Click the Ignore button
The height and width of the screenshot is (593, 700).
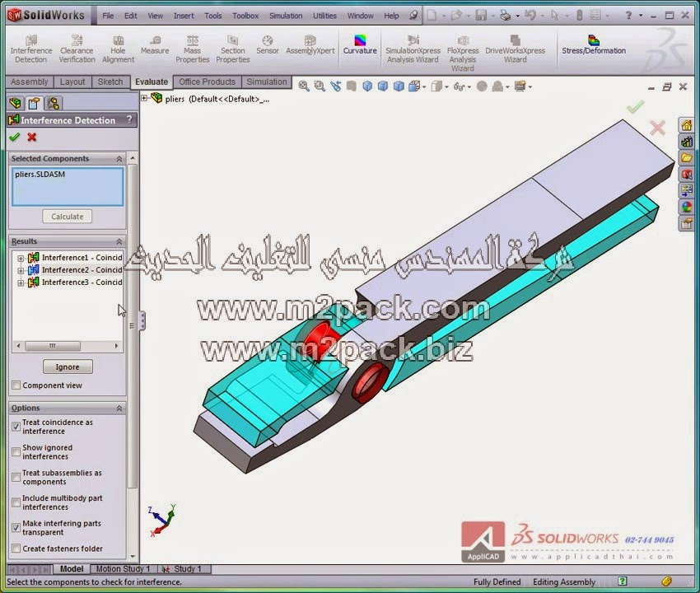pos(68,367)
